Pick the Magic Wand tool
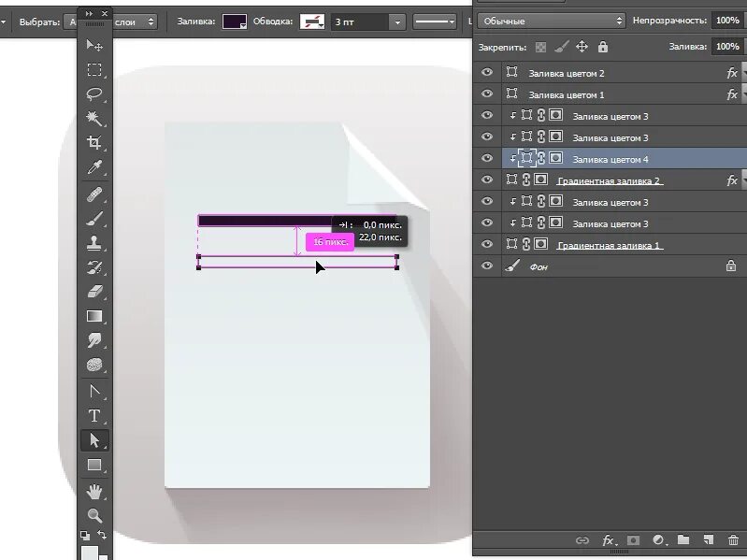This screenshot has height=560, width=747. pos(94,118)
